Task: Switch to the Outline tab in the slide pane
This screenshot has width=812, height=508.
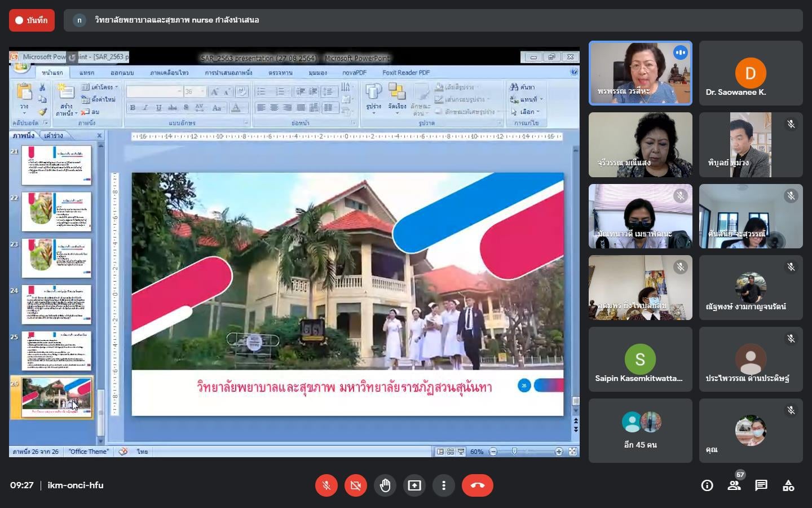Action: point(54,135)
